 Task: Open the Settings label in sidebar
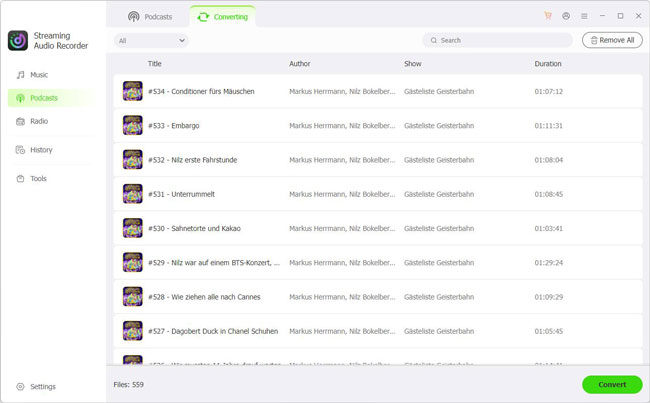pyautogui.click(x=43, y=386)
